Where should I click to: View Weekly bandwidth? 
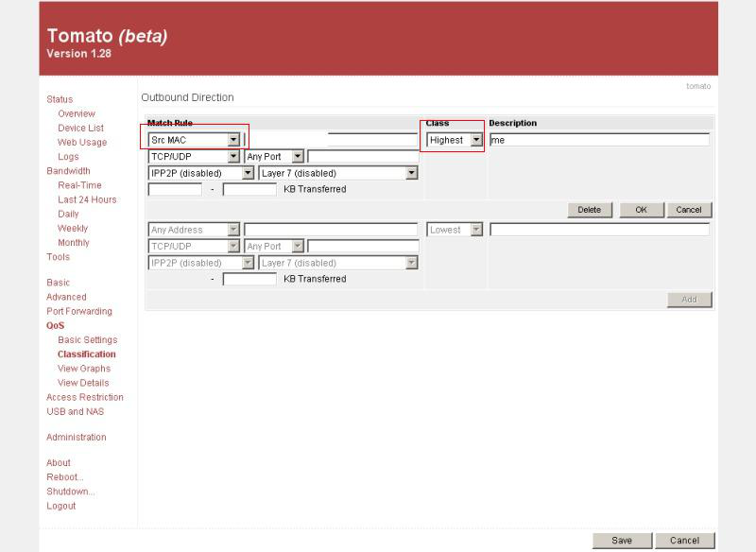click(x=73, y=228)
